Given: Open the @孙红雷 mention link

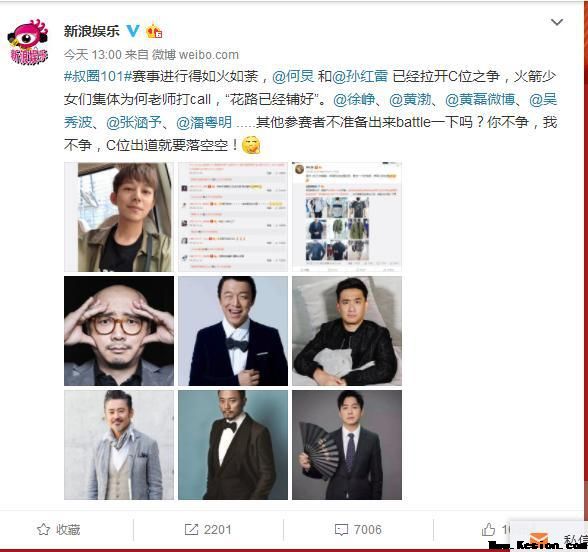Looking at the screenshot, I should 360,76.
